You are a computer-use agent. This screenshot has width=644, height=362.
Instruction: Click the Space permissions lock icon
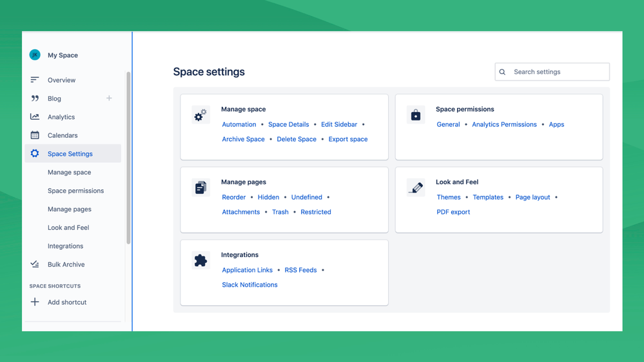[416, 115]
